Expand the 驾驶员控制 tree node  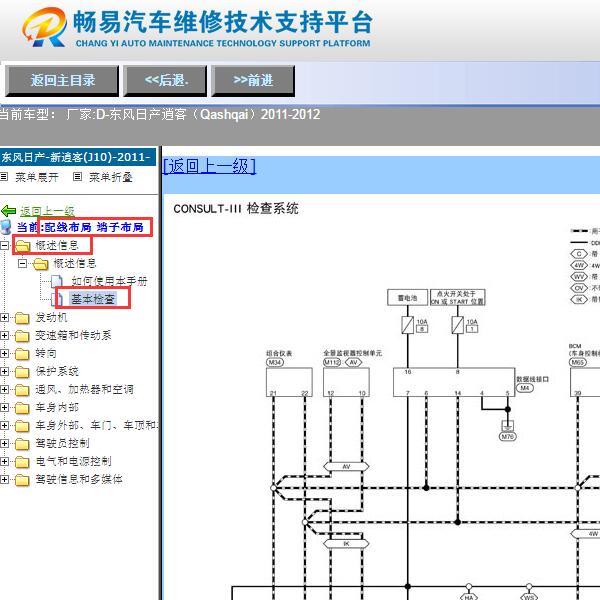click(x=4, y=443)
